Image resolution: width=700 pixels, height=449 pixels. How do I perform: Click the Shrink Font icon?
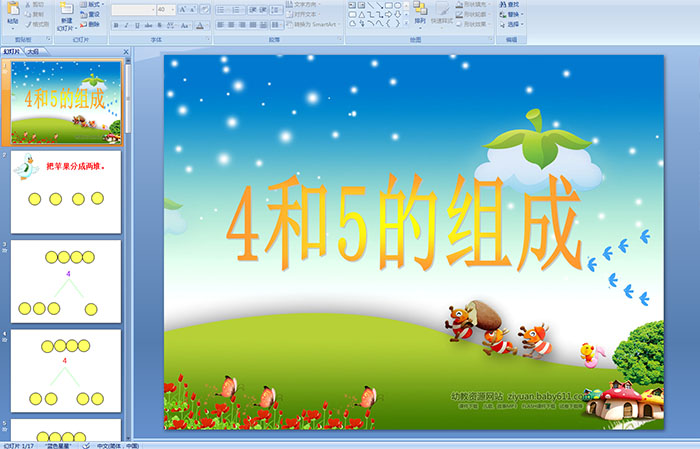point(193,9)
